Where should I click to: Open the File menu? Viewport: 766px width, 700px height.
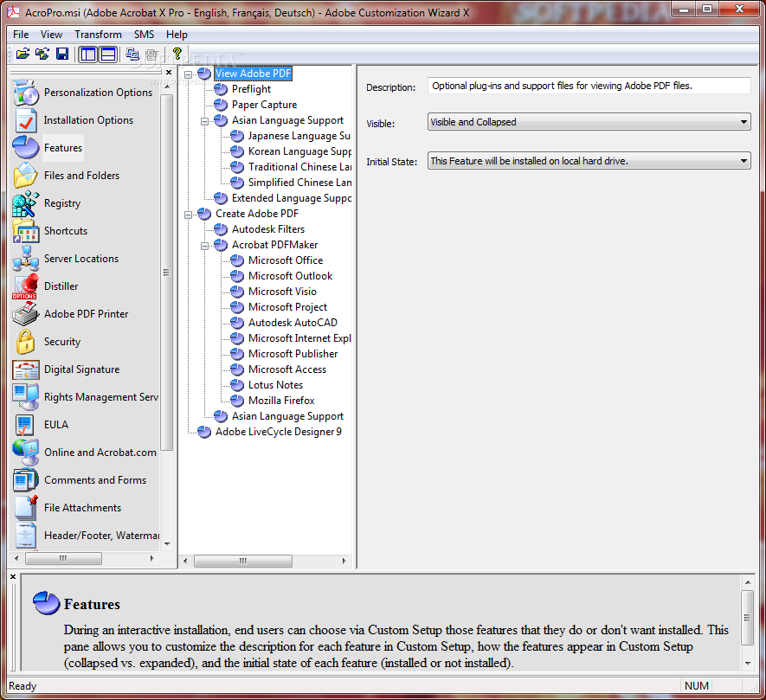pyautogui.click(x=21, y=35)
